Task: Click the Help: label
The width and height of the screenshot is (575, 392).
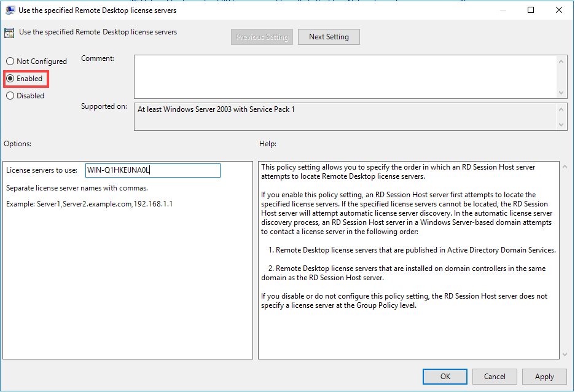Action: click(x=268, y=144)
